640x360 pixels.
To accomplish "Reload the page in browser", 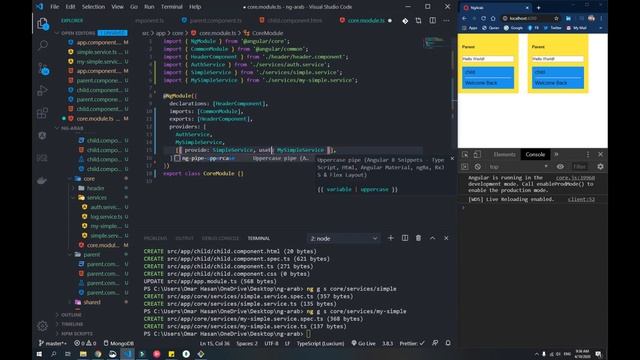I will [x=483, y=18].
